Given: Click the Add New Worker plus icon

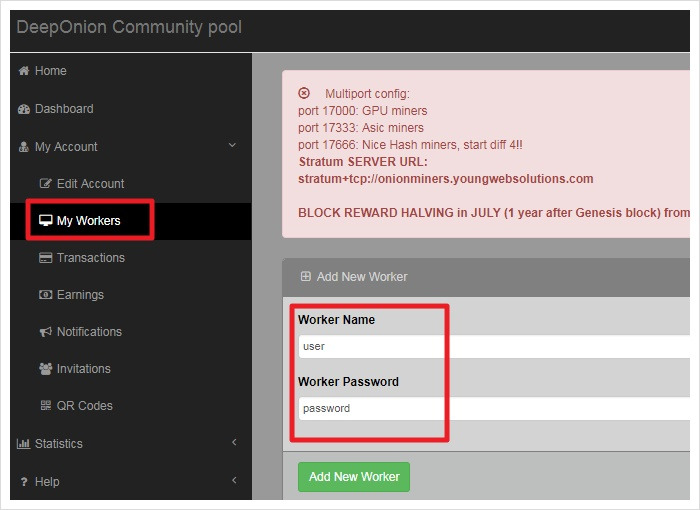Looking at the screenshot, I should click(306, 276).
